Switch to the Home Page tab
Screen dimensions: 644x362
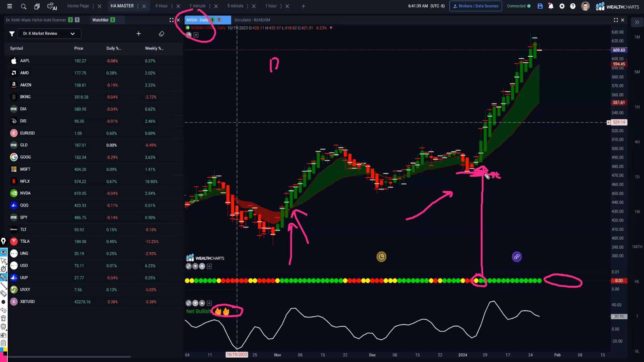click(x=78, y=6)
